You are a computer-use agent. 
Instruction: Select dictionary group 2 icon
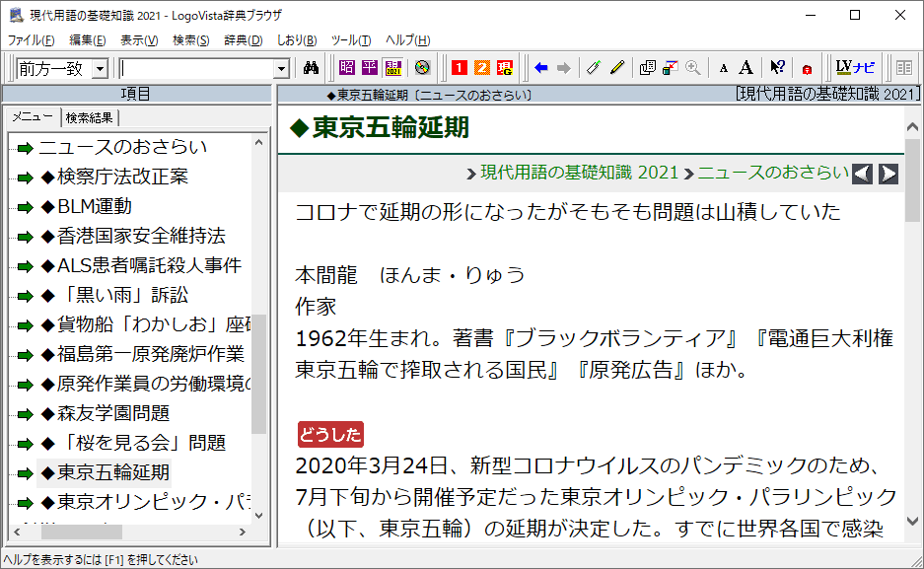(x=482, y=68)
